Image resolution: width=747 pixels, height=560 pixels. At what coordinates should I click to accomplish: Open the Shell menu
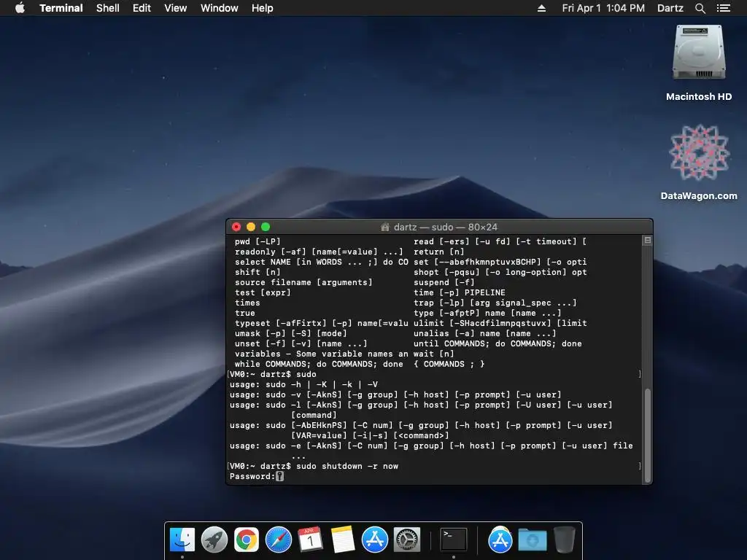(x=108, y=8)
